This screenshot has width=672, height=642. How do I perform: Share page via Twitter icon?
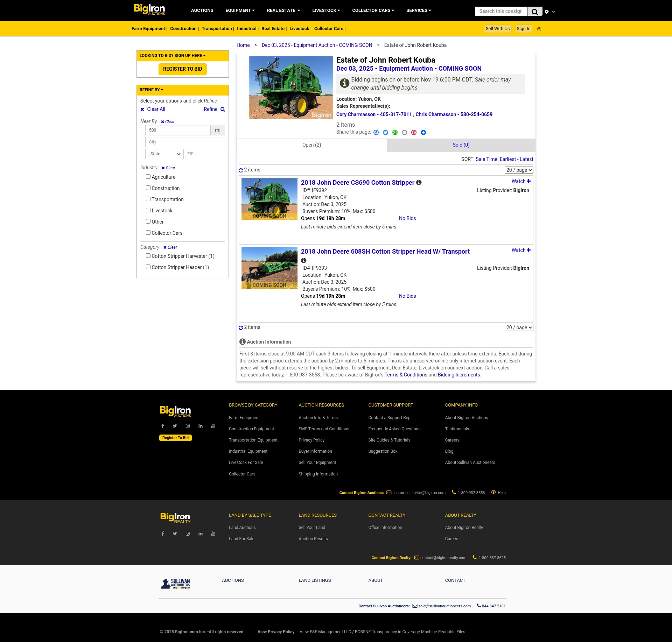[385, 133]
